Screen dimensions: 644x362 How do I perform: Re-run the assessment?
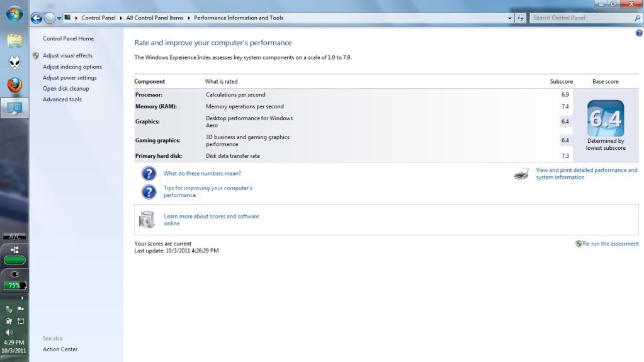tap(611, 244)
